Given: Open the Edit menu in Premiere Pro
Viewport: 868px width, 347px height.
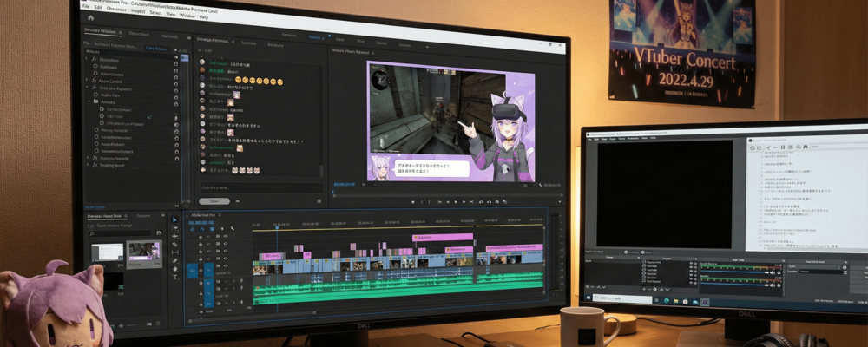Looking at the screenshot, I should tap(99, 7).
